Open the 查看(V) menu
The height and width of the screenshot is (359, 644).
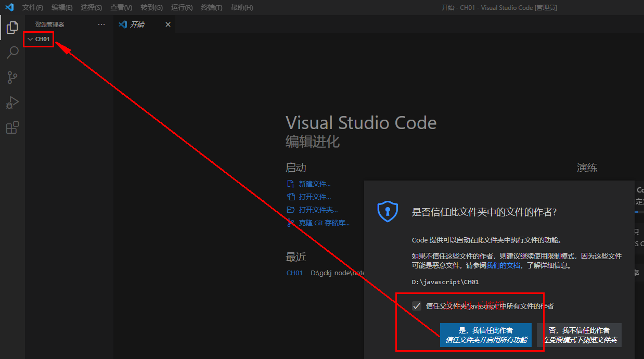coord(121,8)
